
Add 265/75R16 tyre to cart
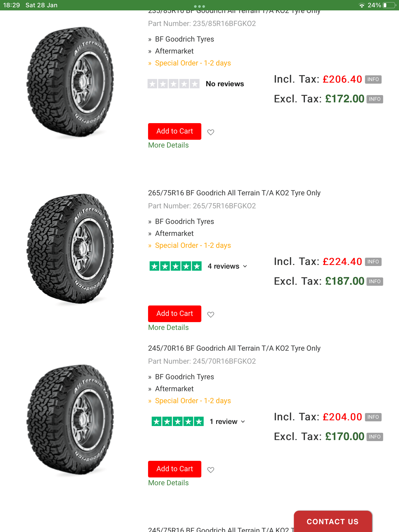click(x=175, y=314)
